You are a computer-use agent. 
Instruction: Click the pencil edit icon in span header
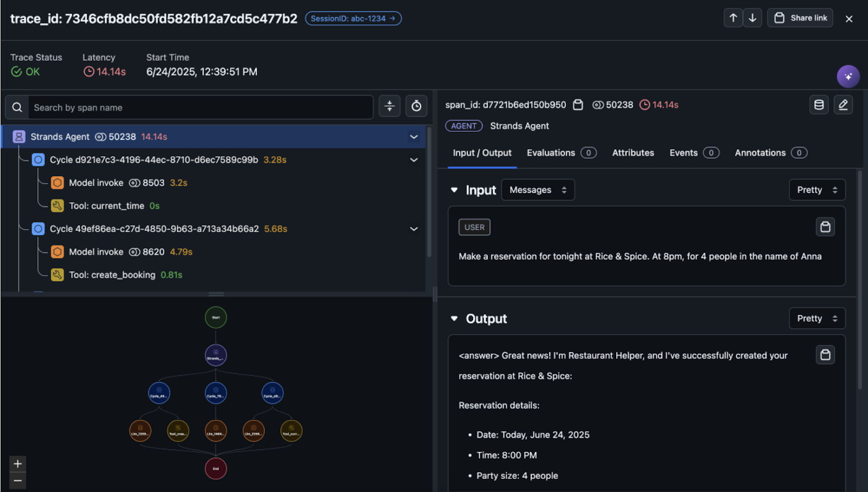(843, 105)
